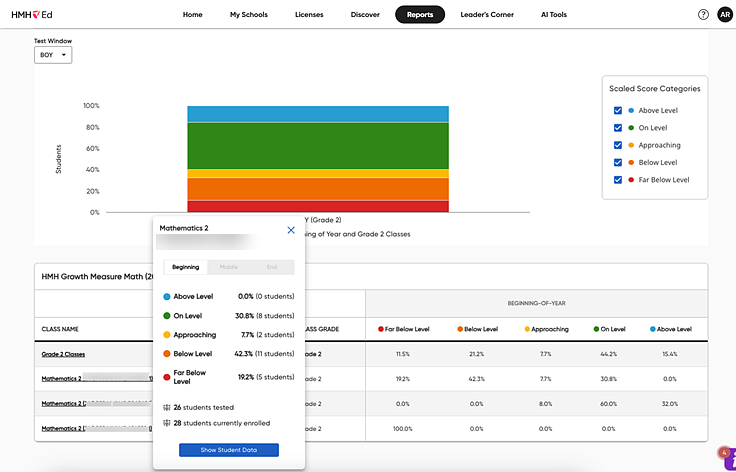The height and width of the screenshot is (472, 736).
Task: Click the BEGINNING-OF-YEAR table header
Action: [x=537, y=303]
